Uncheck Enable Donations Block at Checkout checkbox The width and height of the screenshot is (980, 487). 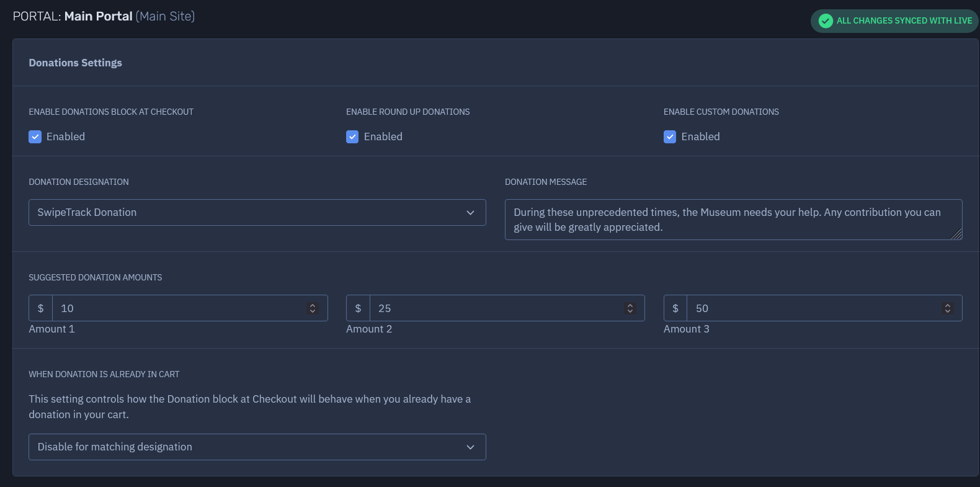click(x=35, y=136)
